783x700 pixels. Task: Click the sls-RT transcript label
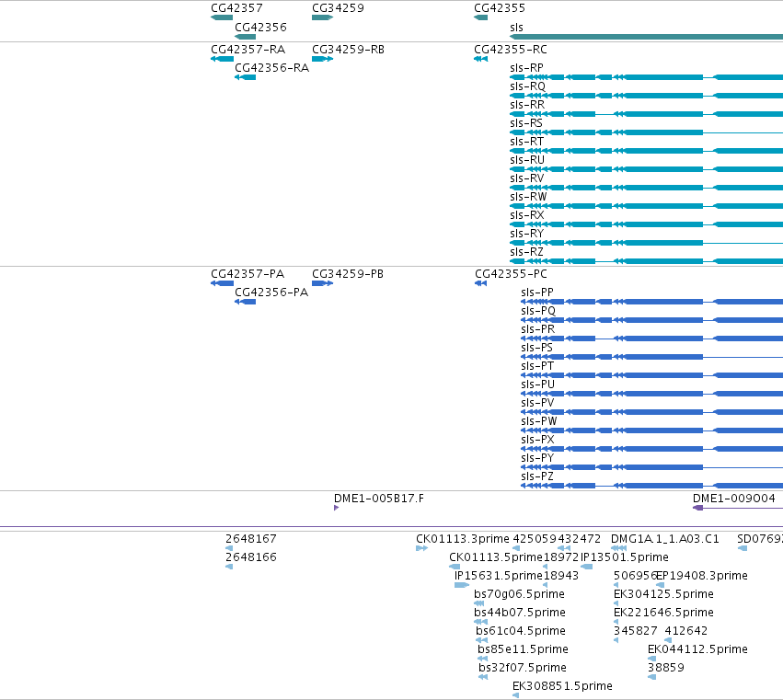[527, 142]
